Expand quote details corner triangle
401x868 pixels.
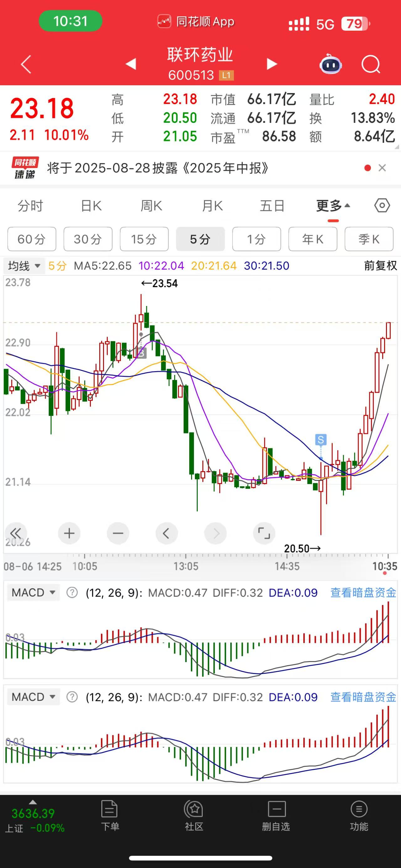point(396,147)
